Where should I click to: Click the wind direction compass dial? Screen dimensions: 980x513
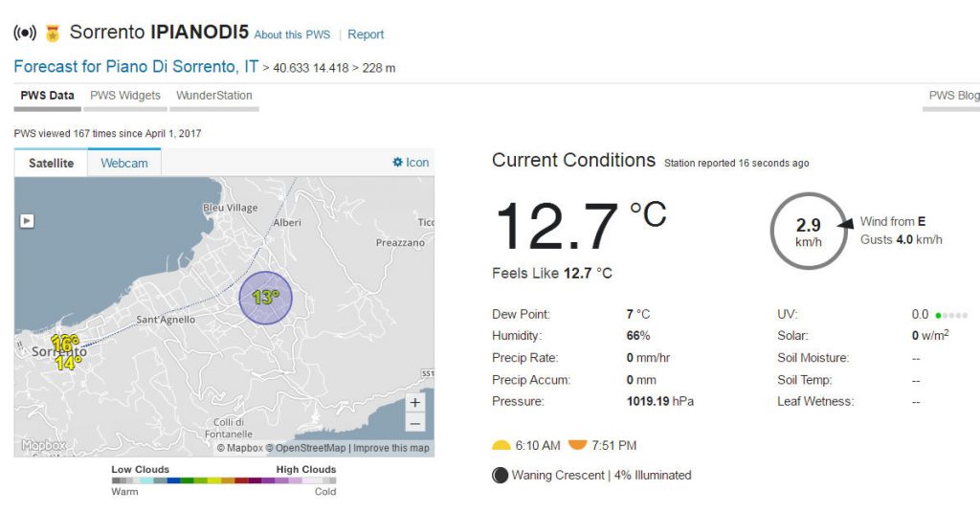(x=809, y=232)
